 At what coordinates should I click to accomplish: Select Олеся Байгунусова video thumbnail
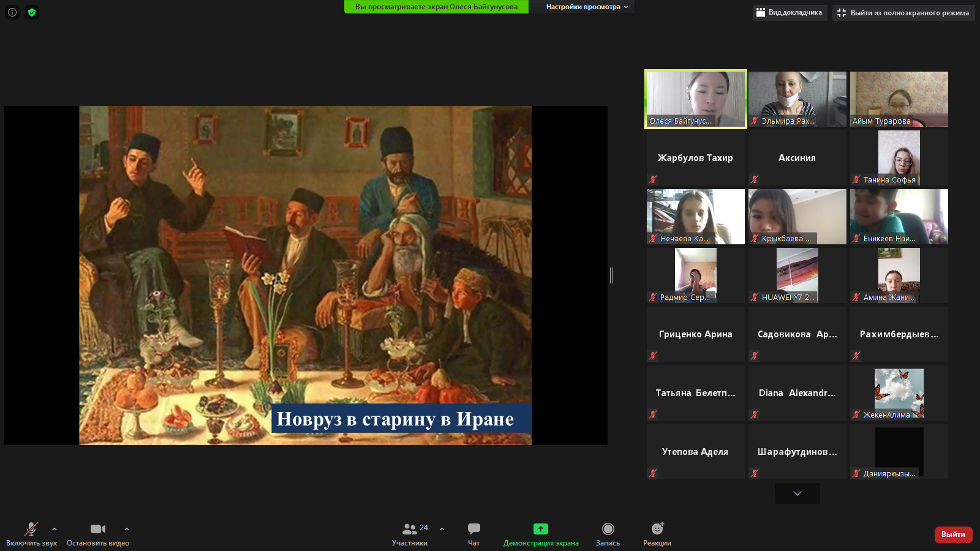click(696, 99)
